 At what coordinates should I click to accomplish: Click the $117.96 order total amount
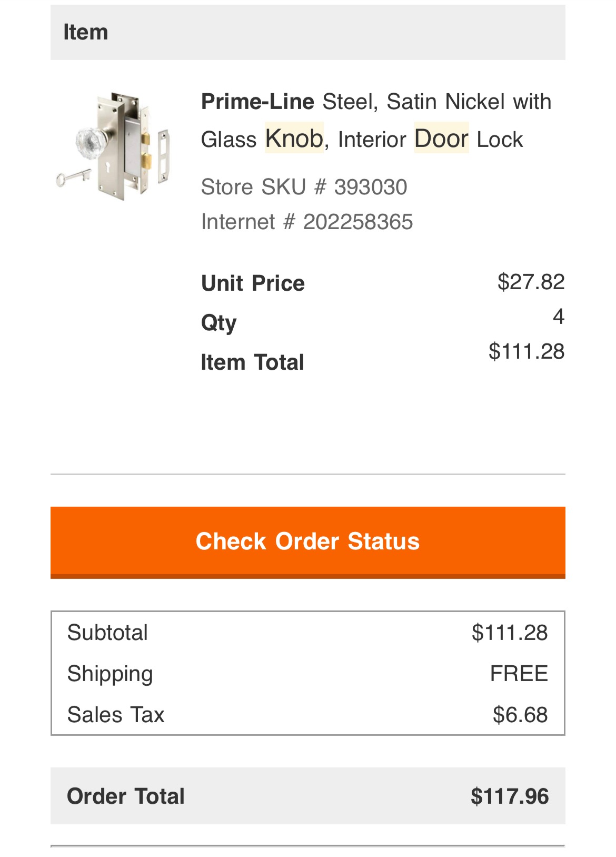(510, 796)
